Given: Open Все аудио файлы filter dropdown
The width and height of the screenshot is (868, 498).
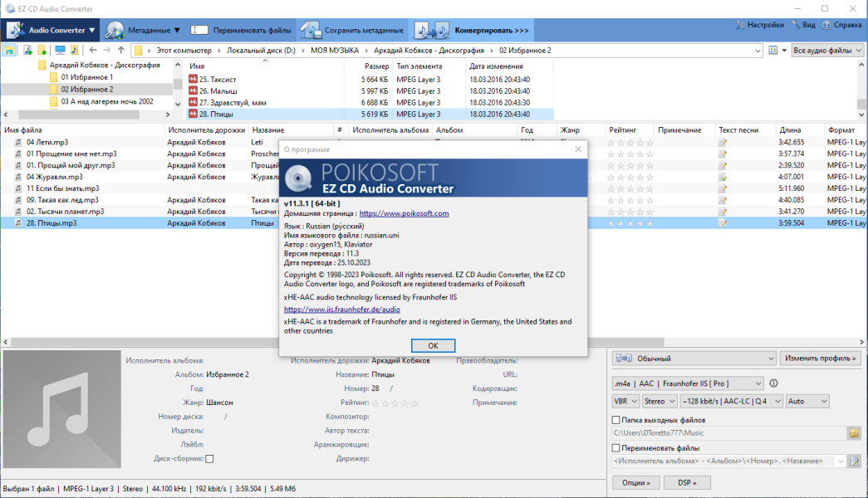Looking at the screenshot, I should (827, 51).
